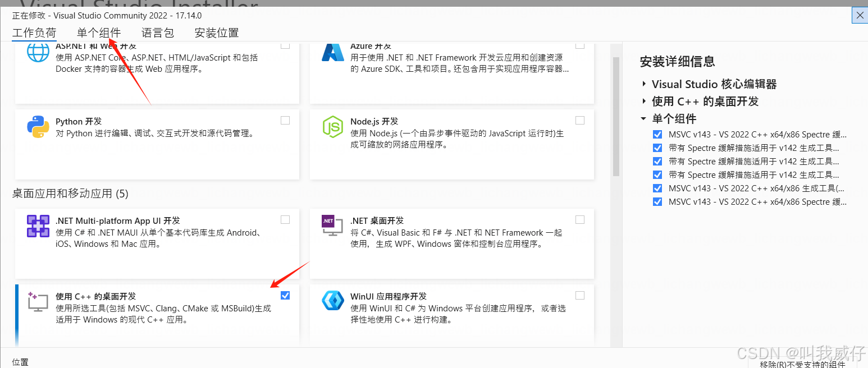The height and width of the screenshot is (368, 868).
Task: Select the .NET 桌面开发 workload checkbox
Action: point(580,219)
